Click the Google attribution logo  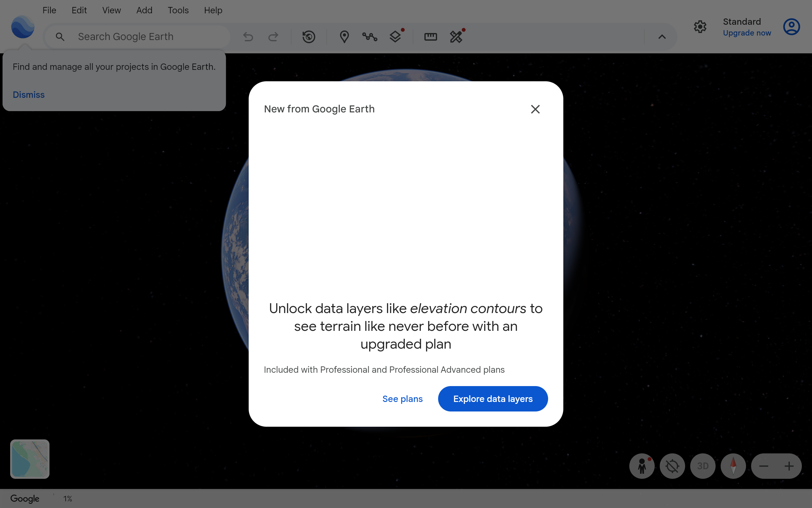[x=25, y=498]
